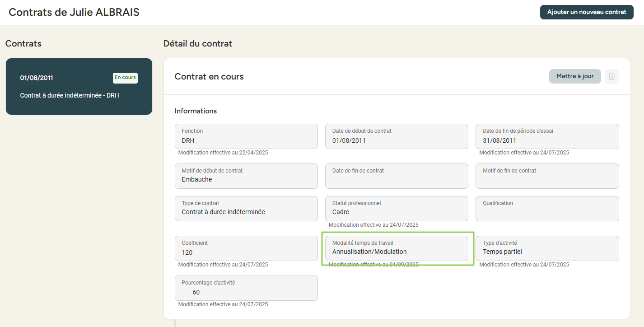Screen dimensions: 644x327
Task: Click the Type d'activité field showing Temps partiel
Action: click(547, 248)
